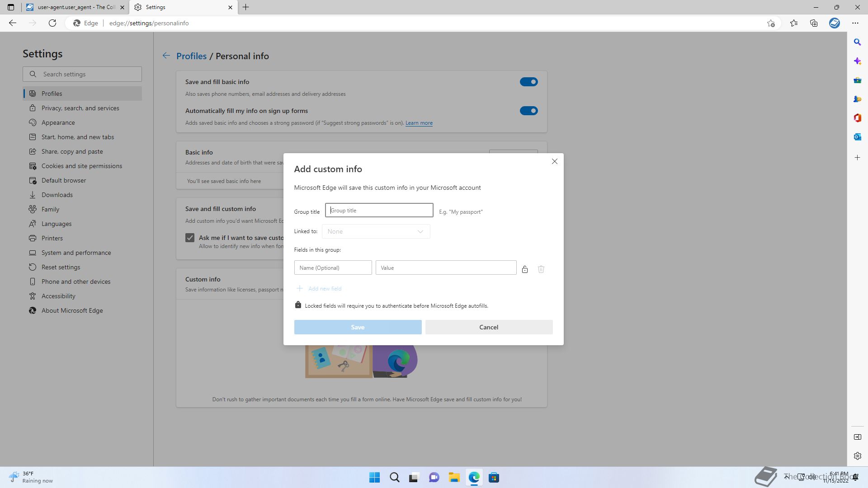Click the profile avatar icon
Viewport: 868px width, 488px height.
pyautogui.click(x=835, y=23)
